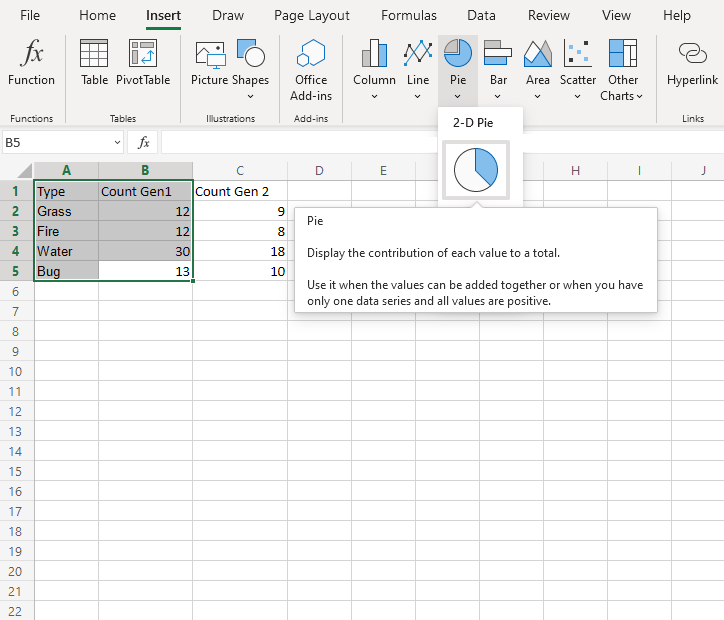Open the File menu
The image size is (724, 620).
pyautogui.click(x=30, y=16)
